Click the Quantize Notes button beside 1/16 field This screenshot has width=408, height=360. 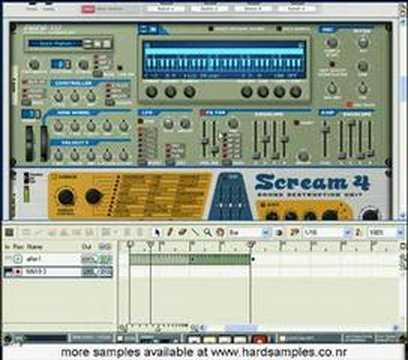pos(294,232)
